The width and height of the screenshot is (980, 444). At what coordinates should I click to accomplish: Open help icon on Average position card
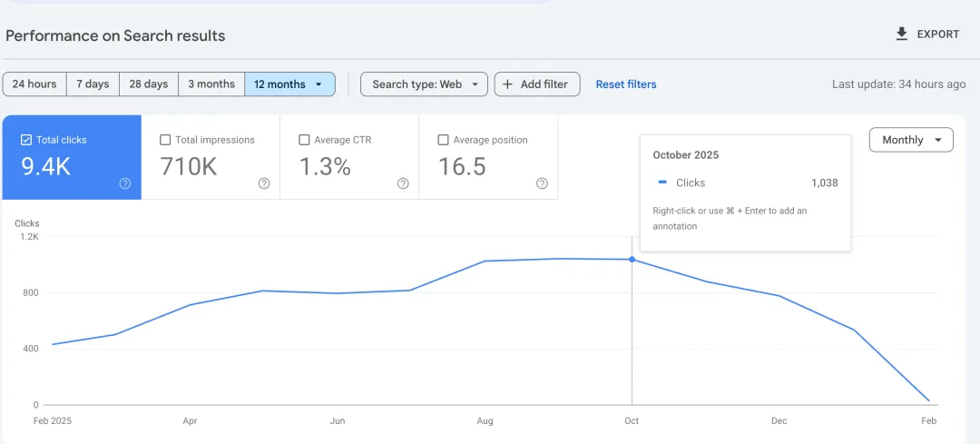click(542, 183)
